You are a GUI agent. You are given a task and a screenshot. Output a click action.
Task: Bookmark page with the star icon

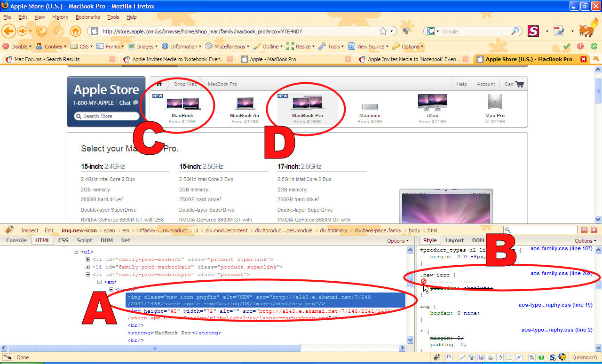point(383,31)
